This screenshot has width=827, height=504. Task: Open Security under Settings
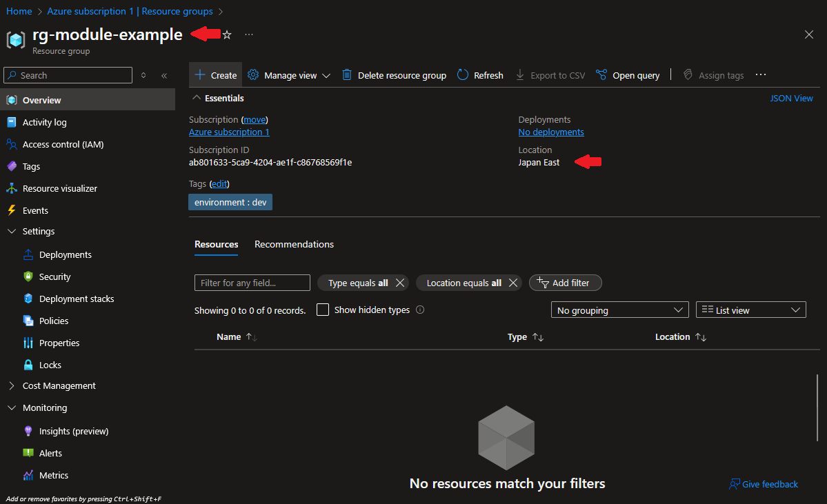(55, 277)
